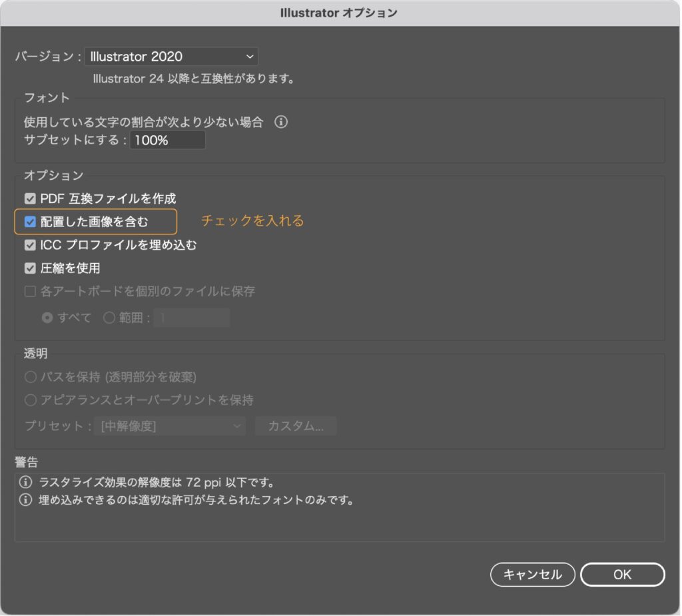Click the 範囲 artboard range input field

coord(191,318)
